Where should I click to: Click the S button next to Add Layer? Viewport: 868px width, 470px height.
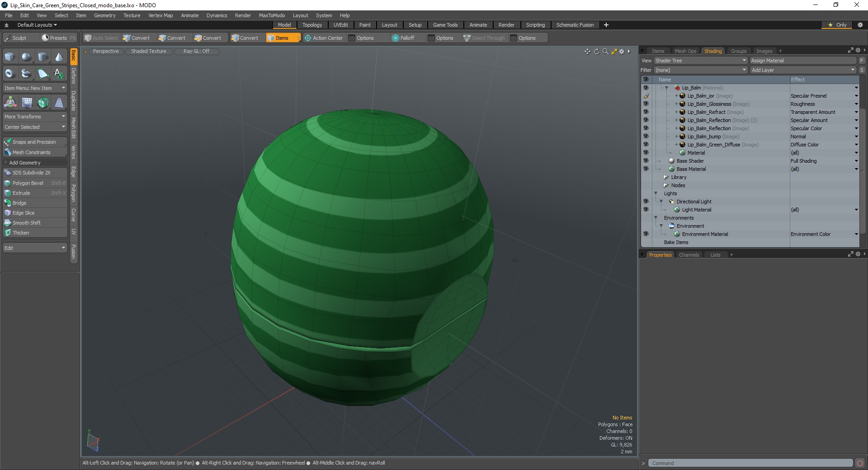point(862,70)
